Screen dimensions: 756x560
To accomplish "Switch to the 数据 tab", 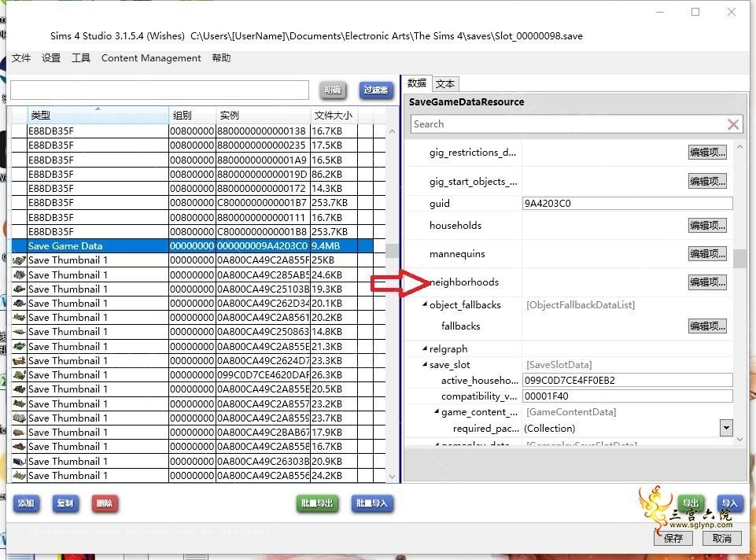I will [417, 83].
